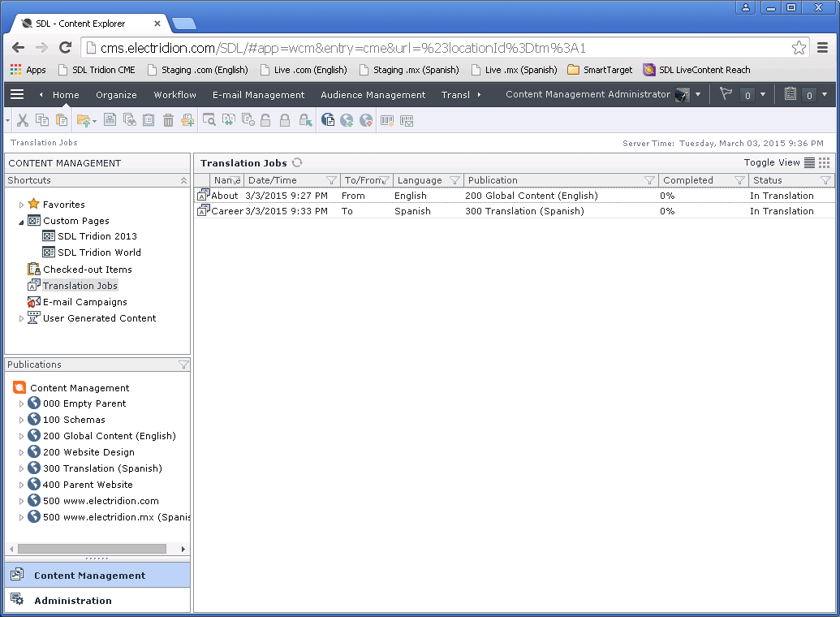Click the Search magnifier toolbar icon
The image size is (840, 617).
coord(209,121)
